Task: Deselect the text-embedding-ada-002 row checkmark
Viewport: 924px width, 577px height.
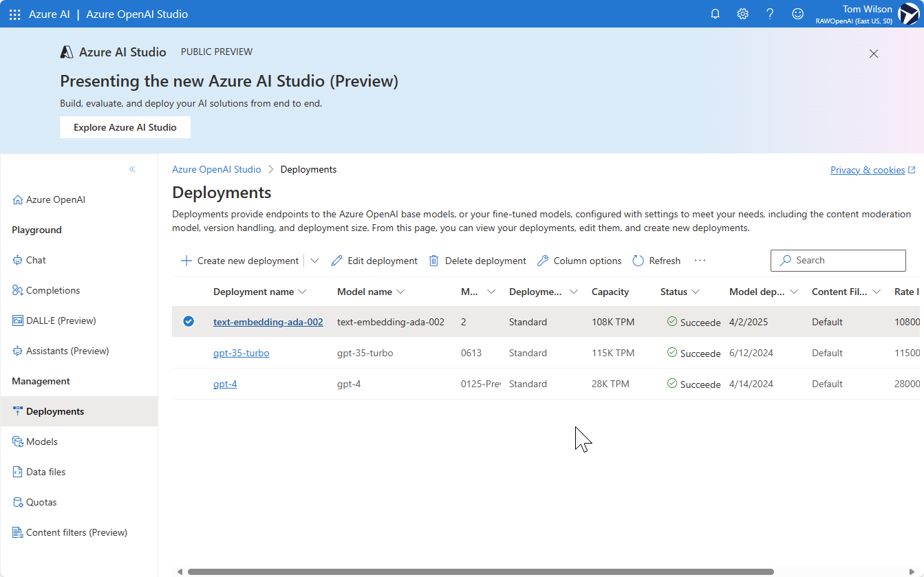Action: tap(189, 321)
